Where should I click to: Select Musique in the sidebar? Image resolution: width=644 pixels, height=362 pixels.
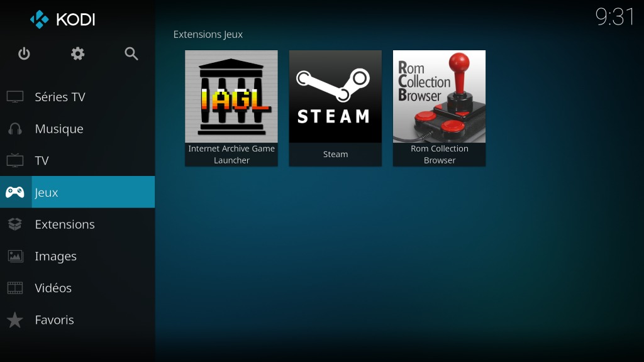(77, 129)
